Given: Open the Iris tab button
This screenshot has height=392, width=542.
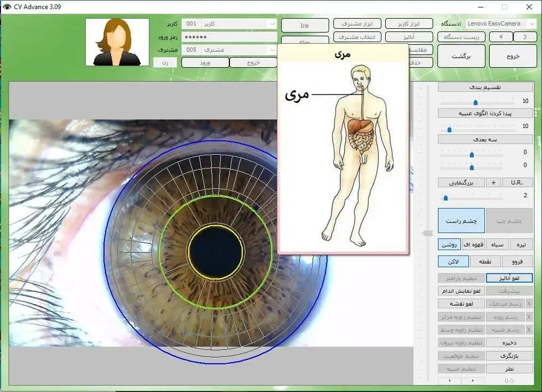Looking at the screenshot, I should tap(304, 26).
